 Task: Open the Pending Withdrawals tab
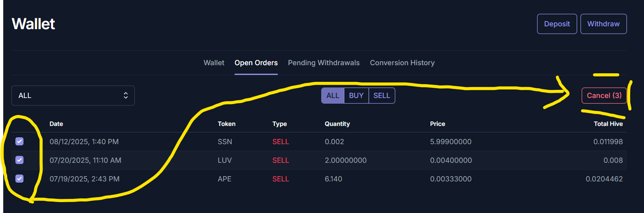click(324, 63)
